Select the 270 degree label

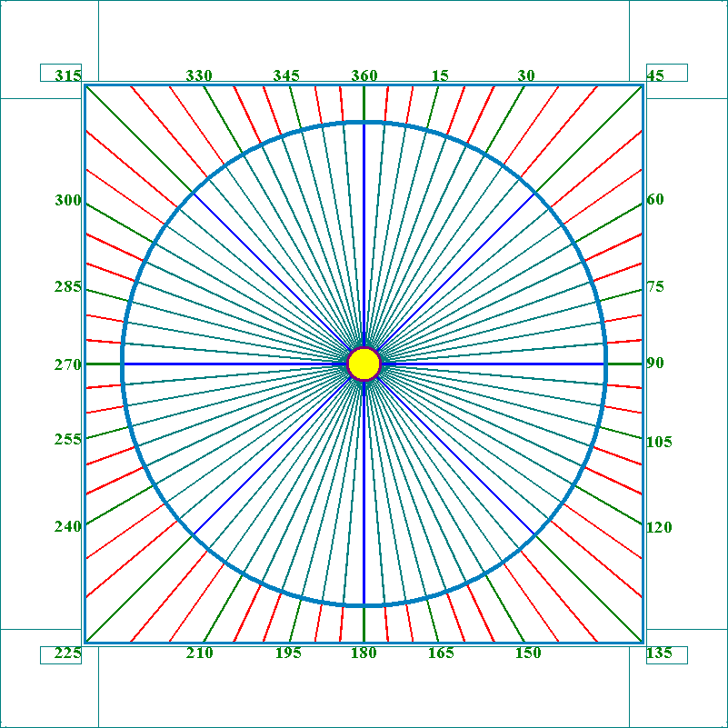68,365
